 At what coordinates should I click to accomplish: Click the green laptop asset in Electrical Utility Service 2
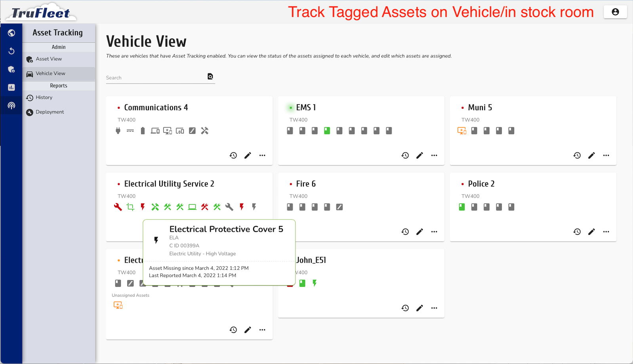[192, 207]
